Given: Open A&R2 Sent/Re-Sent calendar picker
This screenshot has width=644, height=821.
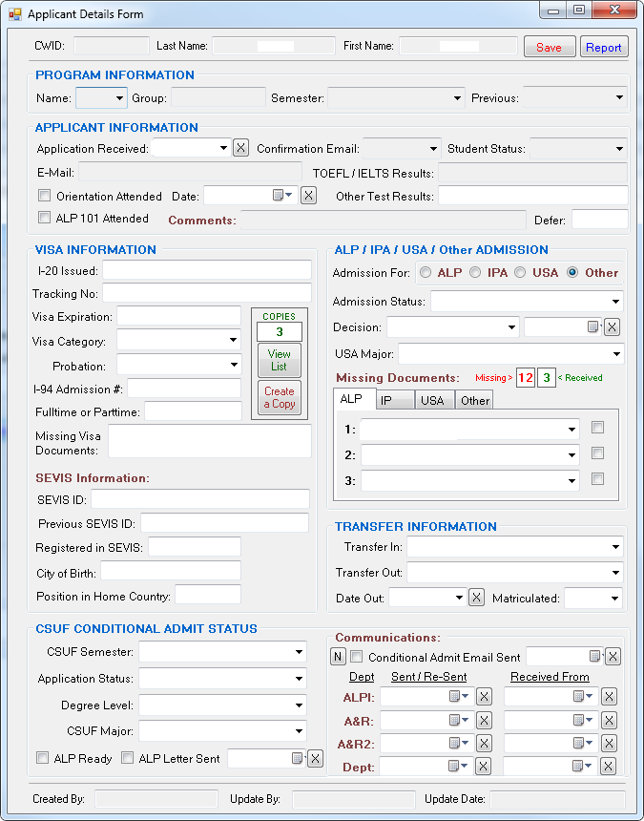Looking at the screenshot, I should pyautogui.click(x=459, y=743).
